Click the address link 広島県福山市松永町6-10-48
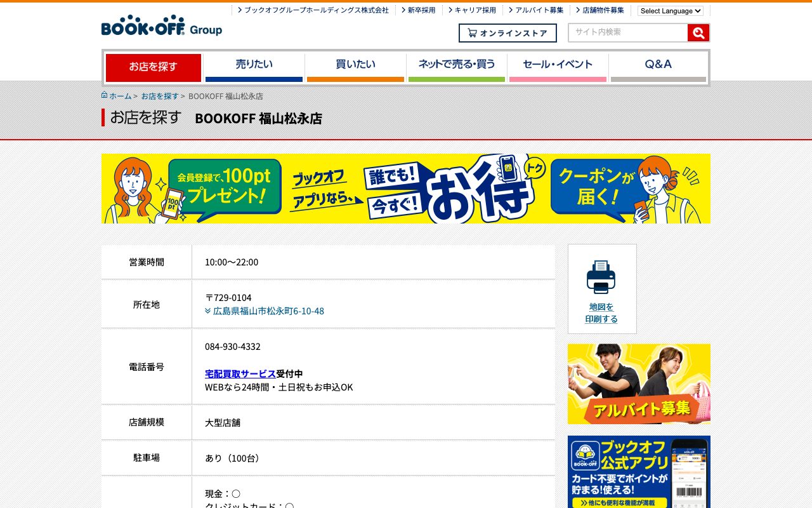The width and height of the screenshot is (812, 508). [x=268, y=311]
